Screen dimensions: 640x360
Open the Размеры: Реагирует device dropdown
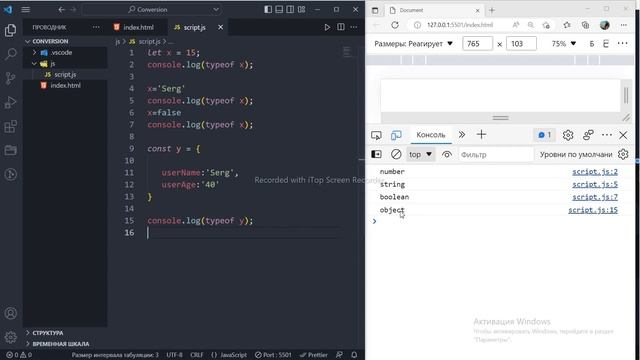click(x=414, y=44)
